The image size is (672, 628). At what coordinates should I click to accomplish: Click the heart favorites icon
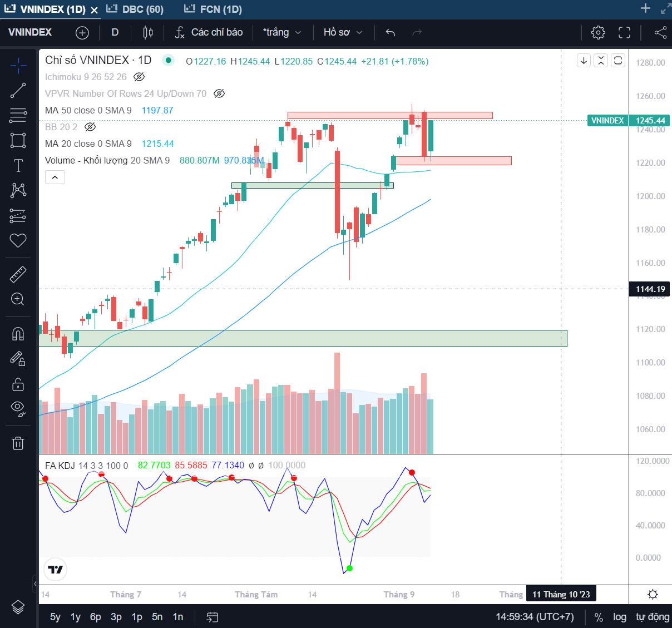(18, 240)
